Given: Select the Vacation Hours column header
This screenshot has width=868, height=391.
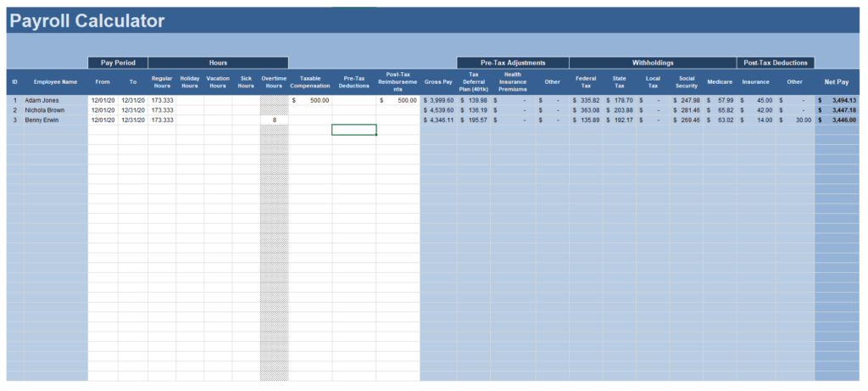Looking at the screenshot, I should [x=218, y=82].
